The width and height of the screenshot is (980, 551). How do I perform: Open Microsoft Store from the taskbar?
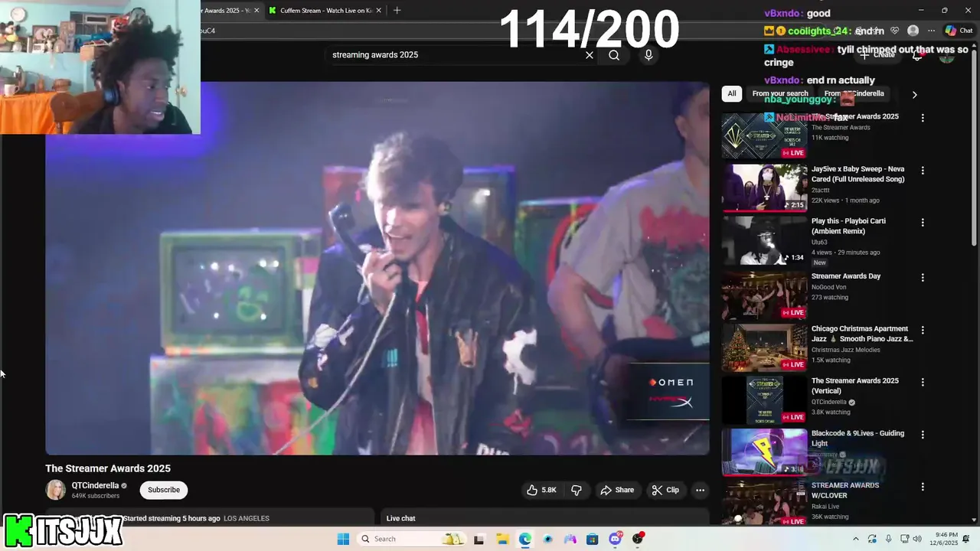(592, 539)
